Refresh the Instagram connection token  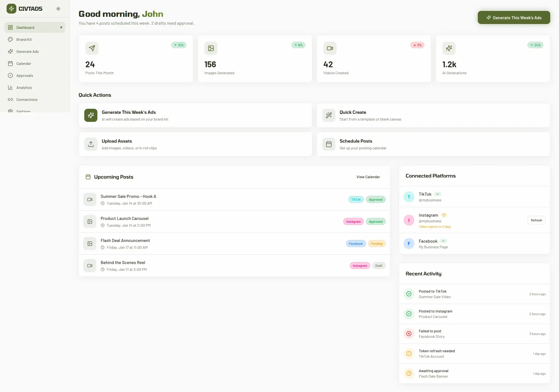point(537,220)
